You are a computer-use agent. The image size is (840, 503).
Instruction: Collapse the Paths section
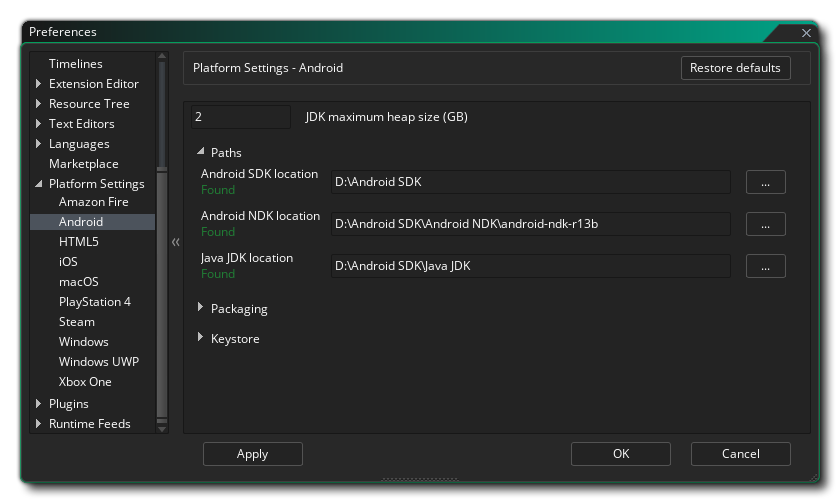tap(201, 152)
